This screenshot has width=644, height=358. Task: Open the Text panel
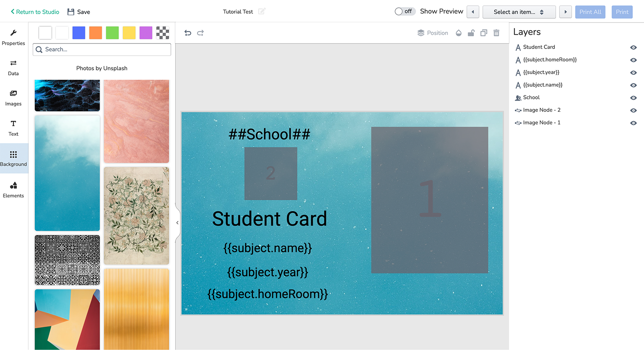click(13, 128)
